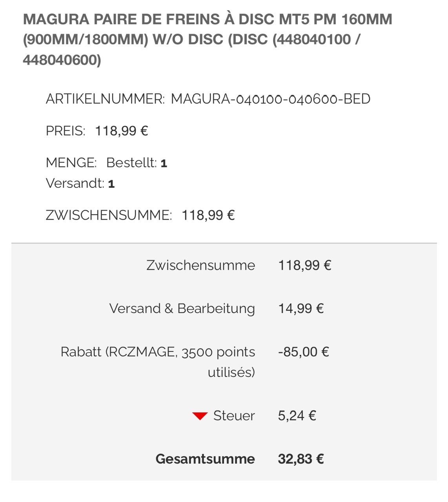Viewport: 448px width, 502px height.
Task: Click the Steuer label text
Action: pos(234,416)
